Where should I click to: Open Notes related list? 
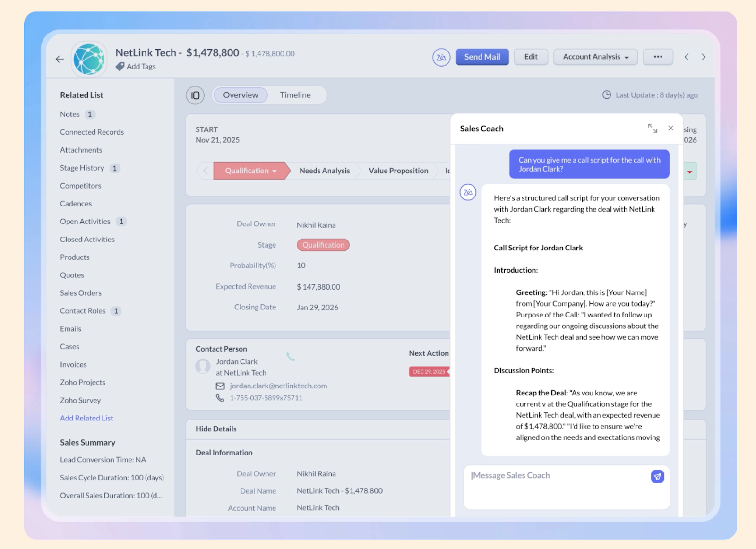tap(69, 114)
